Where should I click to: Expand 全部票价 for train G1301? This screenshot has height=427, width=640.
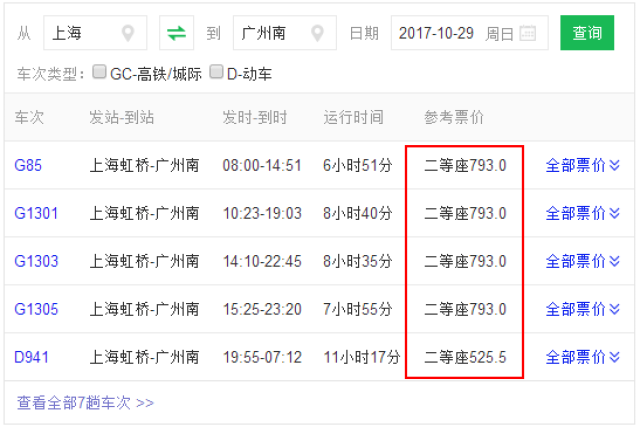[583, 213]
